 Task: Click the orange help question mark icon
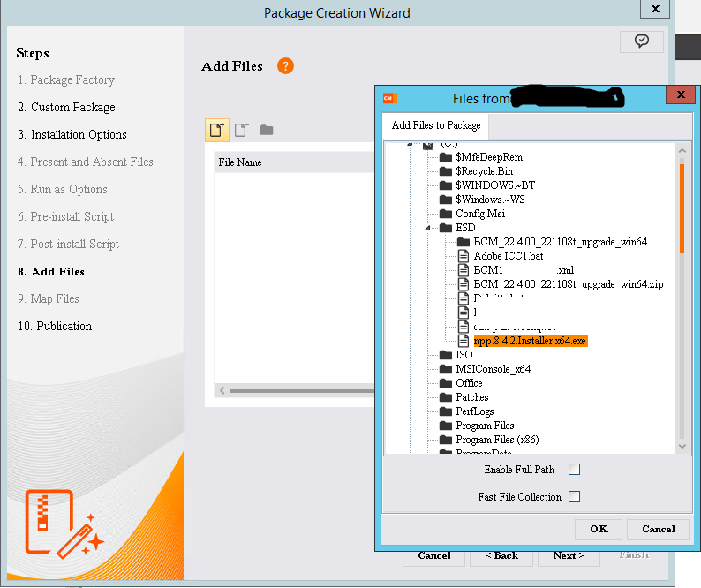point(284,66)
